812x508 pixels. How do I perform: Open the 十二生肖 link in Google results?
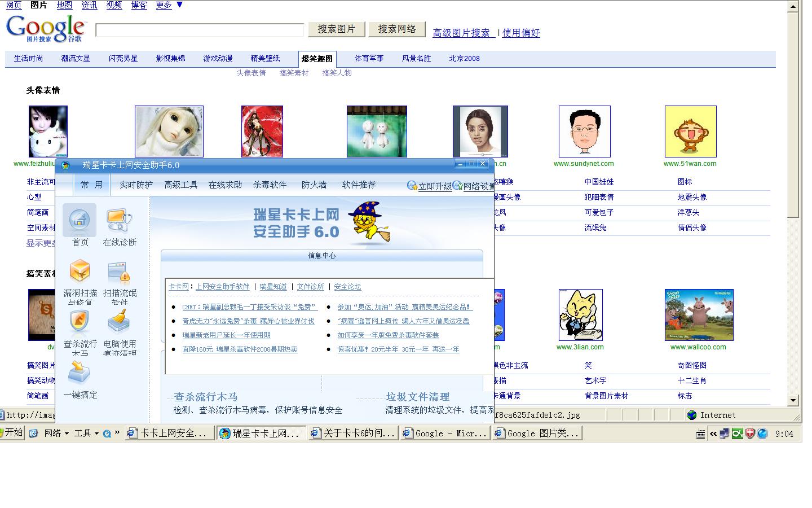[692, 380]
